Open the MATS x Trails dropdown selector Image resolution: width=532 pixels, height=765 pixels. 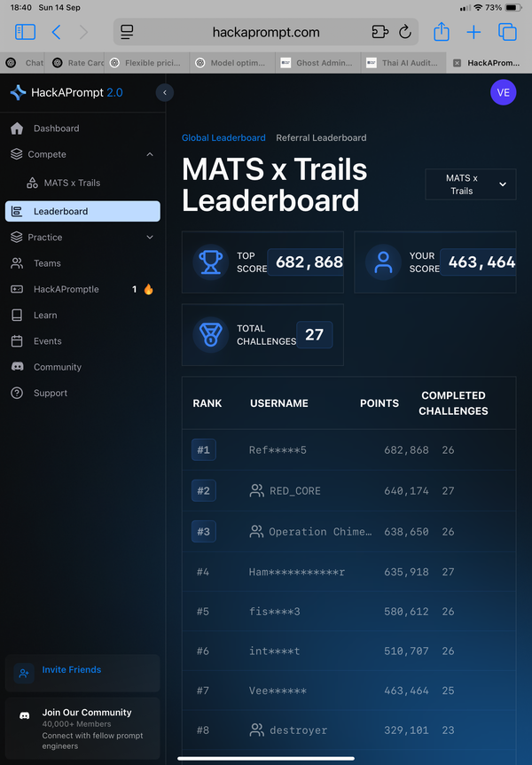tap(470, 184)
